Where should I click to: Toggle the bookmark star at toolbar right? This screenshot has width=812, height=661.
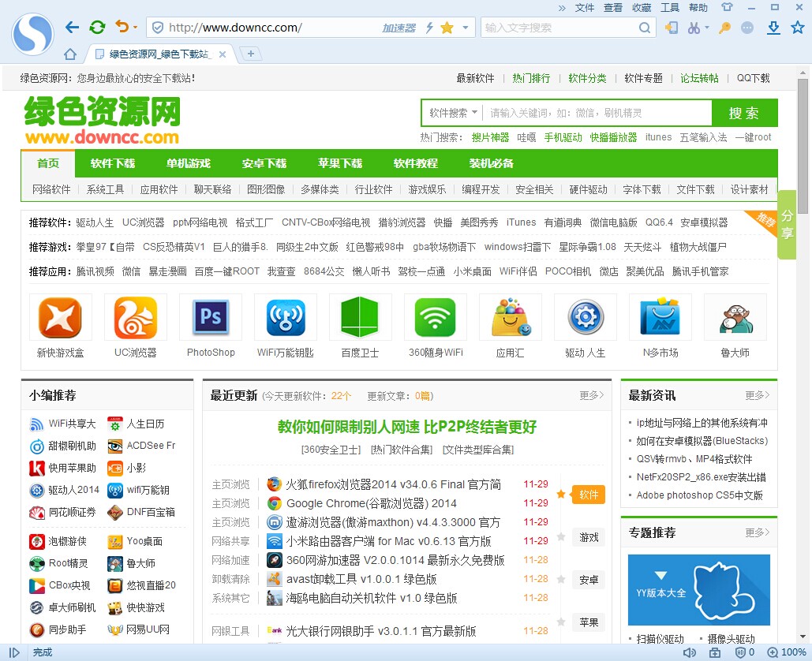point(795,28)
